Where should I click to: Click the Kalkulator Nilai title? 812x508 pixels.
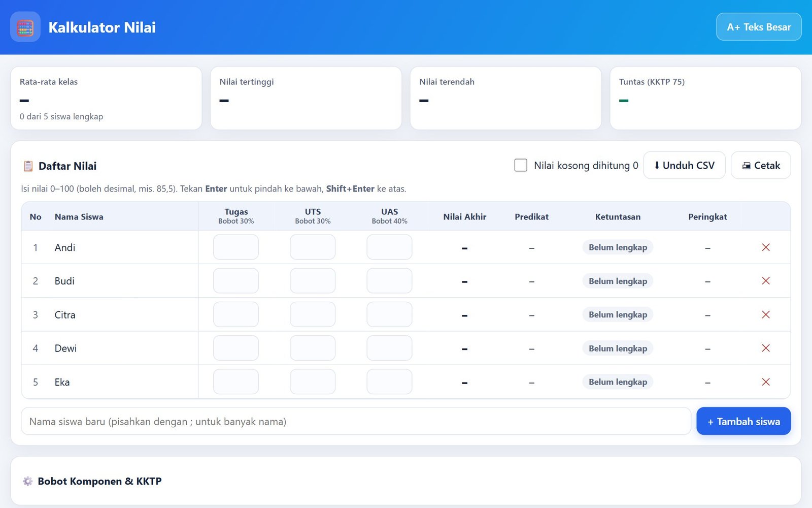point(102,27)
